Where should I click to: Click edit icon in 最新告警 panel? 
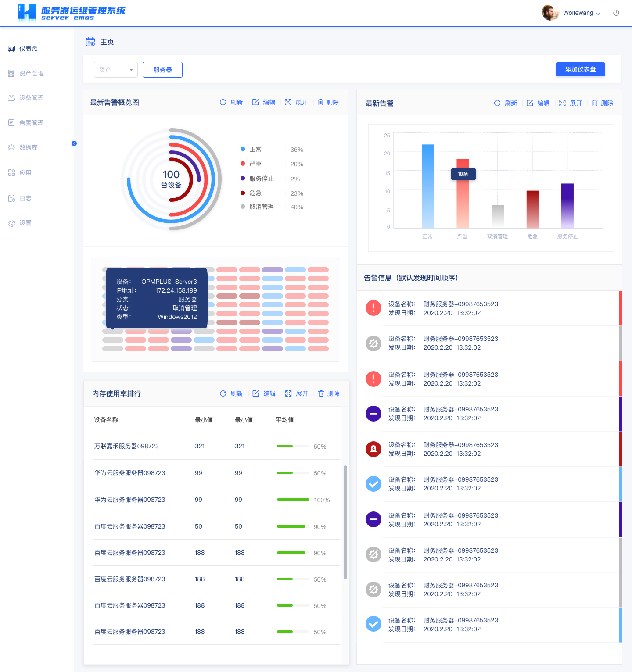click(530, 103)
